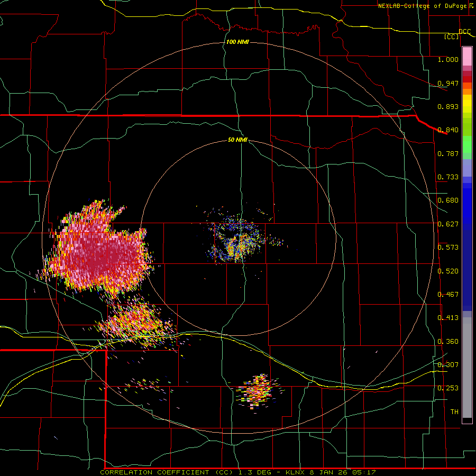Click the 0.307 color scale value
Screen dimensions: 476x476
(448, 364)
